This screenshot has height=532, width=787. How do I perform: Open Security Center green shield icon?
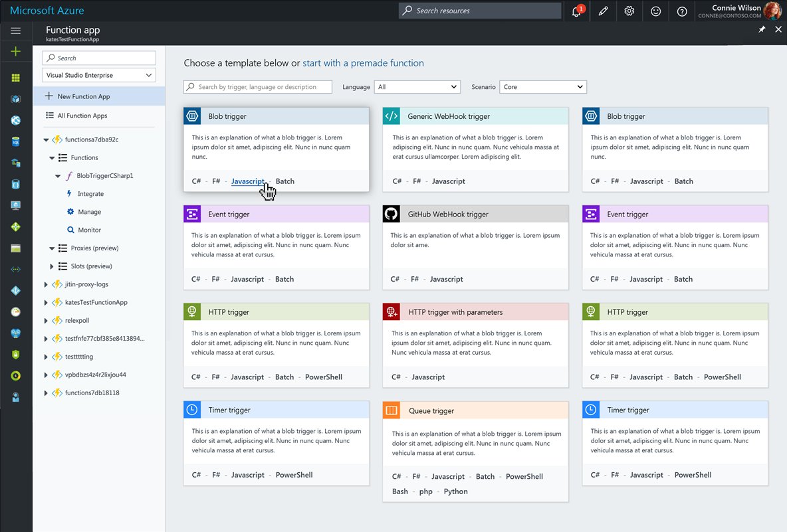(x=15, y=355)
